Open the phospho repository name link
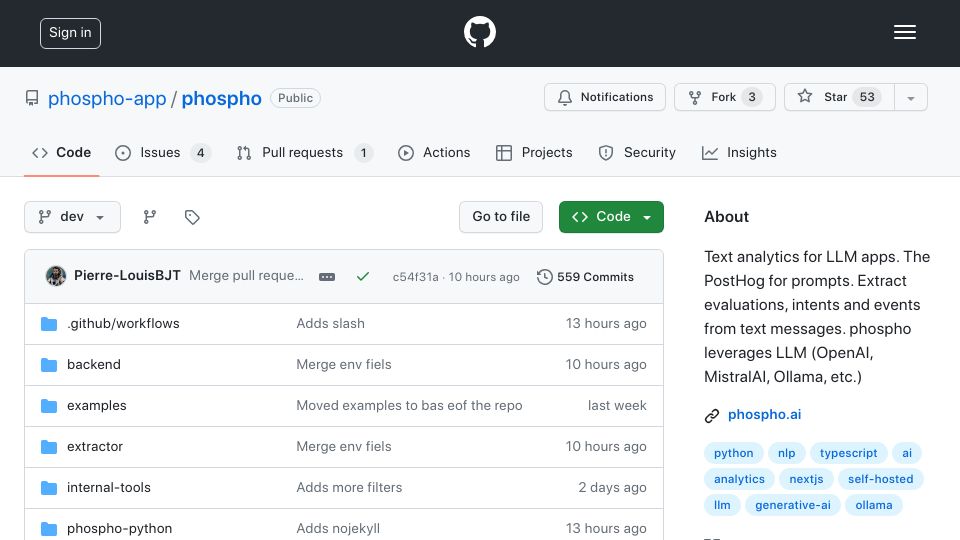 pos(221,98)
